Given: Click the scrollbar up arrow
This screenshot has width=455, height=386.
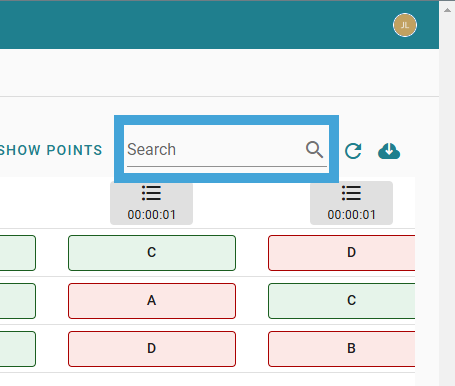Looking at the screenshot, I should (x=447, y=10).
